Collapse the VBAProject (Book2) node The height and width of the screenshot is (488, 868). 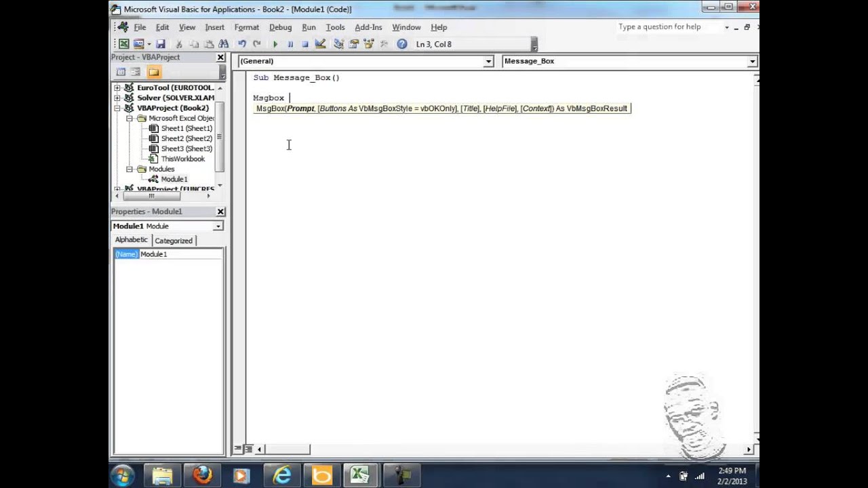[117, 108]
